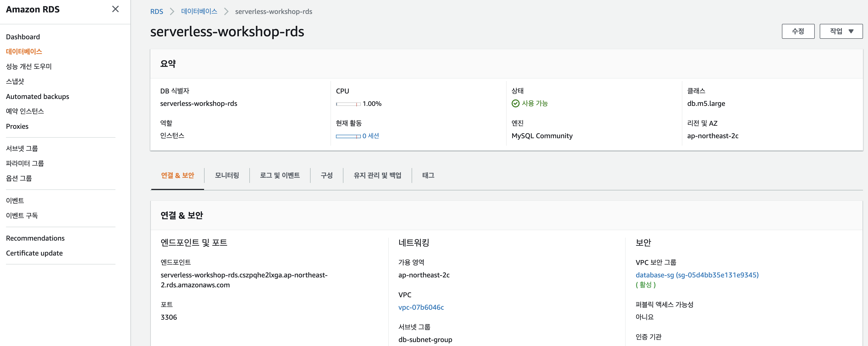Viewport: 868px width, 346px height.
Task: Switch to the 구성 tab
Action: [326, 175]
